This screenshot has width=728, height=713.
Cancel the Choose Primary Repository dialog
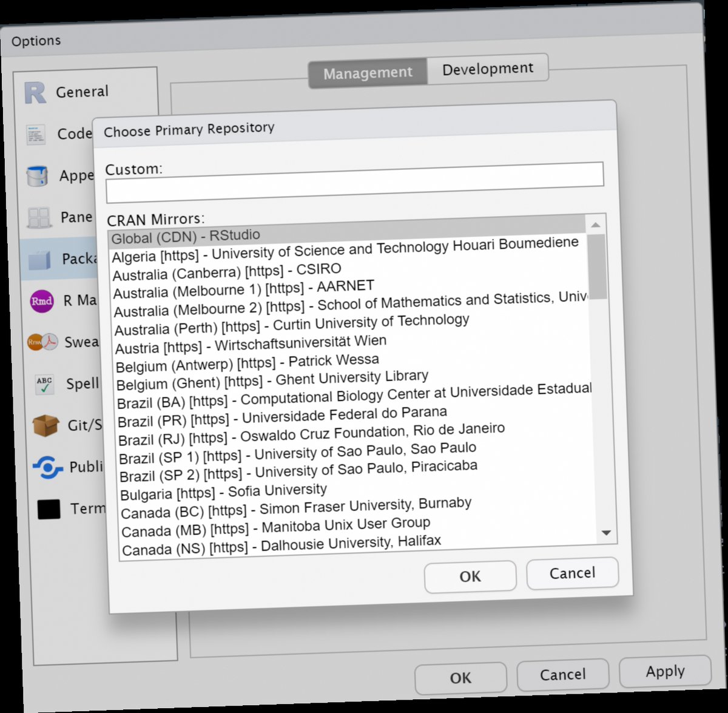(x=572, y=573)
